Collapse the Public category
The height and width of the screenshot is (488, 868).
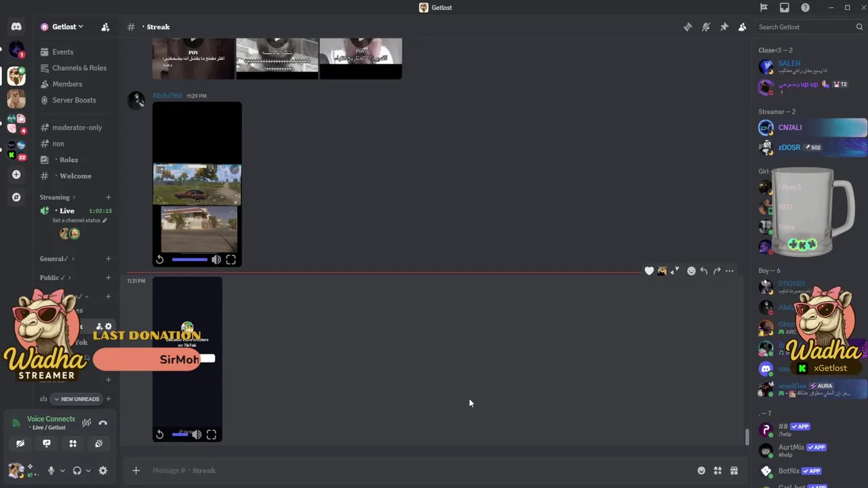55,277
